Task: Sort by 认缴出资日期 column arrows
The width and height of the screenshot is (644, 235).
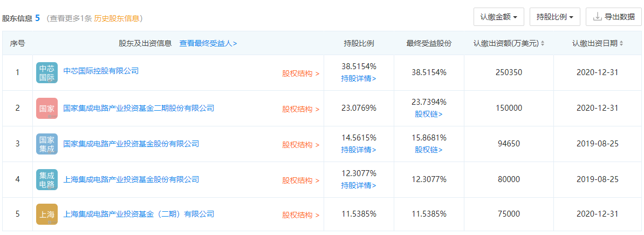Action: (x=622, y=43)
